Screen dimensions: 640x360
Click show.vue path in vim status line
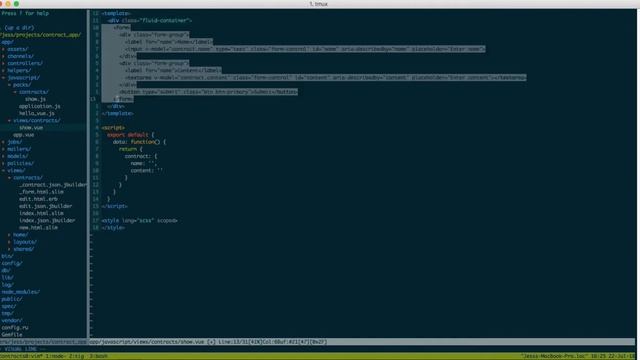[x=147, y=342]
